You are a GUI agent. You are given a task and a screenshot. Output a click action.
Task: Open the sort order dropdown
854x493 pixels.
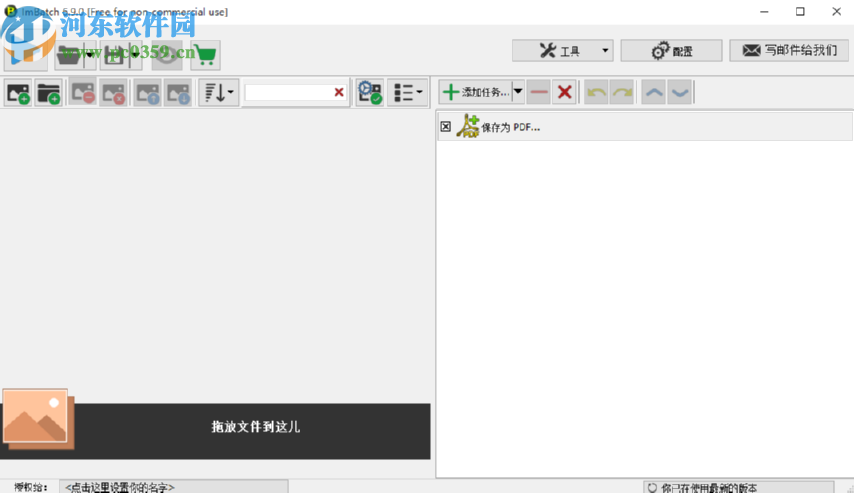click(219, 93)
